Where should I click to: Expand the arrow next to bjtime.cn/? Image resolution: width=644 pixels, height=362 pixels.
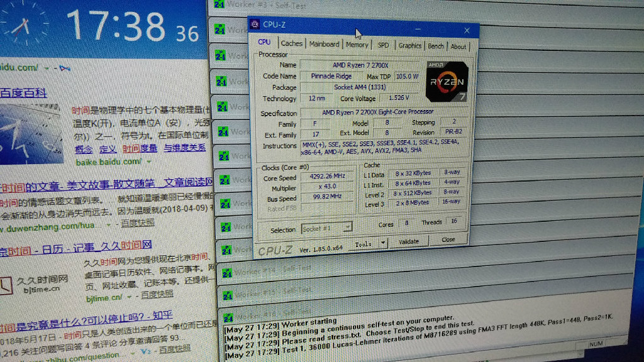point(130,297)
